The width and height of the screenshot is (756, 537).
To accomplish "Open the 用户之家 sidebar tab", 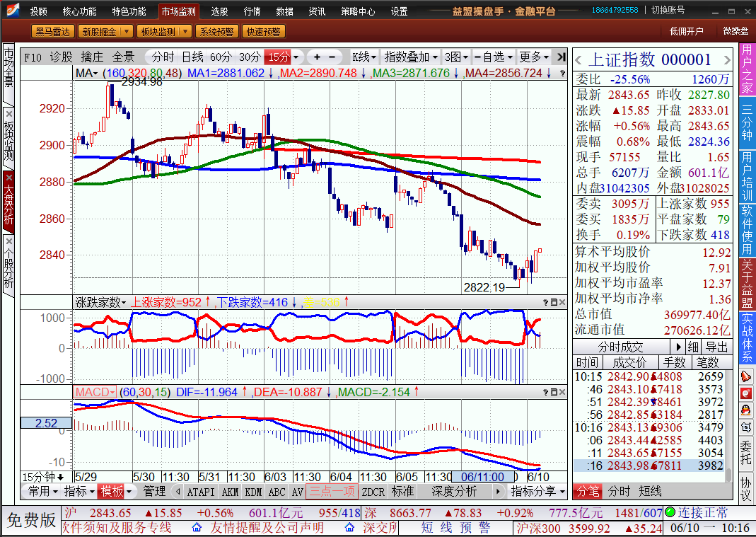I will coord(746,69).
